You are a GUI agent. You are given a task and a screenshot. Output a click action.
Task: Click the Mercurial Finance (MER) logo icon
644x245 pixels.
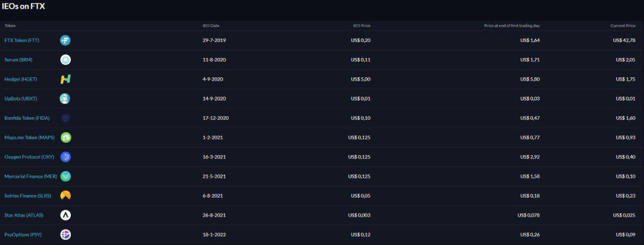coord(65,176)
